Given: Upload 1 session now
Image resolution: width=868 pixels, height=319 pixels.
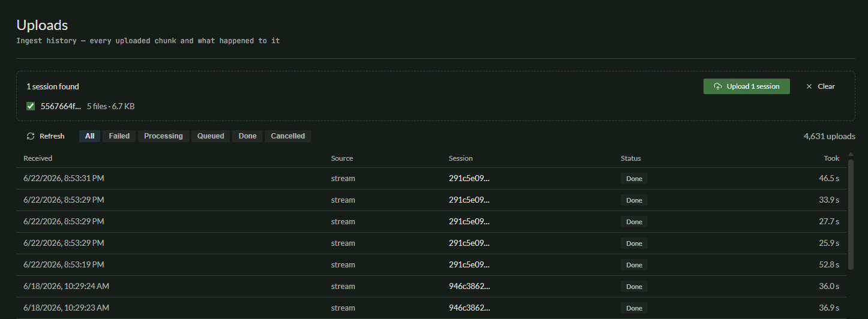Looking at the screenshot, I should pyautogui.click(x=747, y=86).
